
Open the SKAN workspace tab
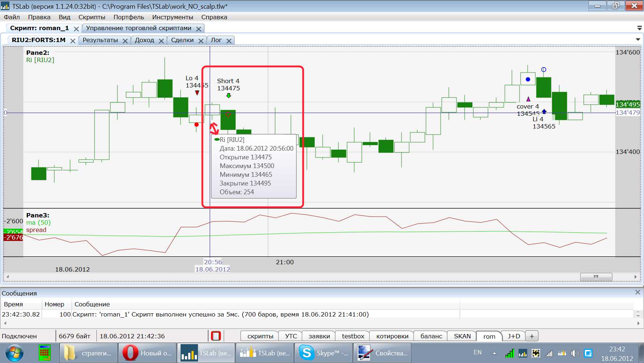point(462,336)
